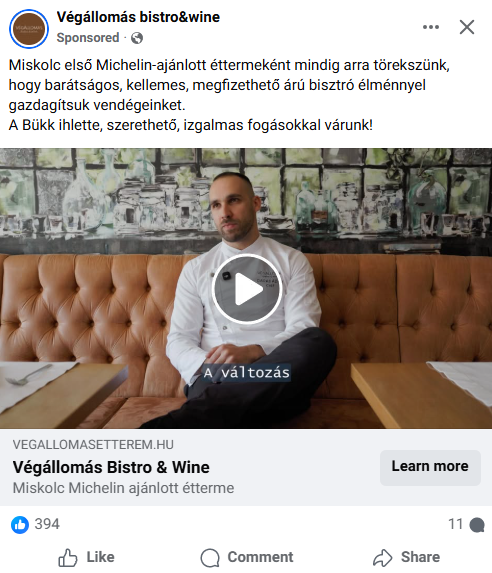
Task: View the 394 reactions count
Action: coord(47,524)
